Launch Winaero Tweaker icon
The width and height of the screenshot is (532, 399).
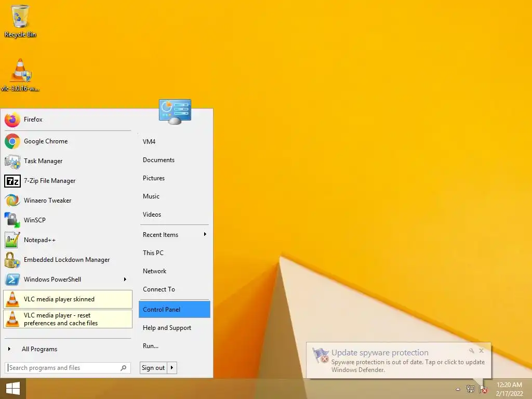12,201
